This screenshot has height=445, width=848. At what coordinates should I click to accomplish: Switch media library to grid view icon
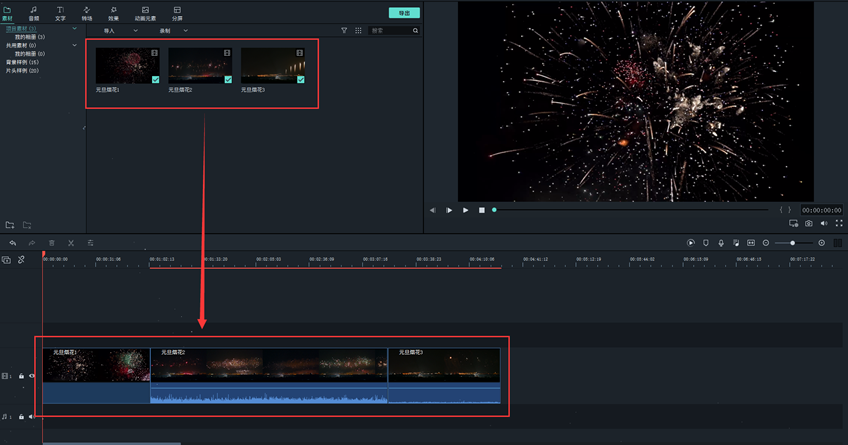pyautogui.click(x=358, y=31)
